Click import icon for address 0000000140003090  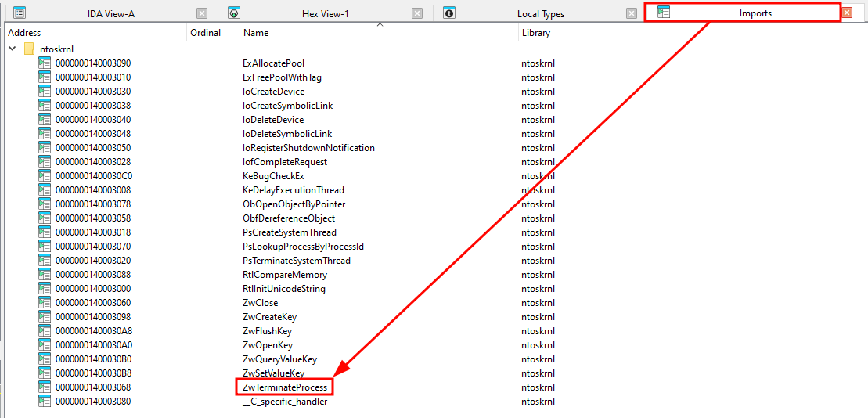pos(45,63)
